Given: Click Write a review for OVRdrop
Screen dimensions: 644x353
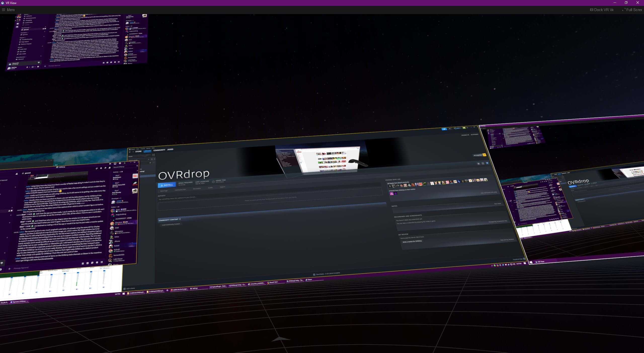Looking at the screenshot, I should [412, 241].
